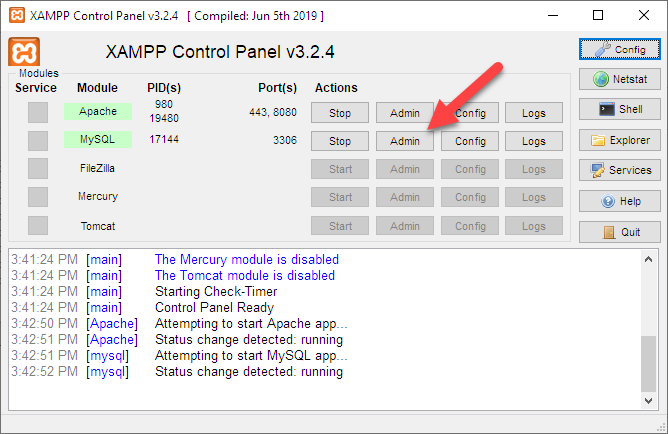Click the Tomcat module name
The image size is (668, 434).
(x=98, y=226)
